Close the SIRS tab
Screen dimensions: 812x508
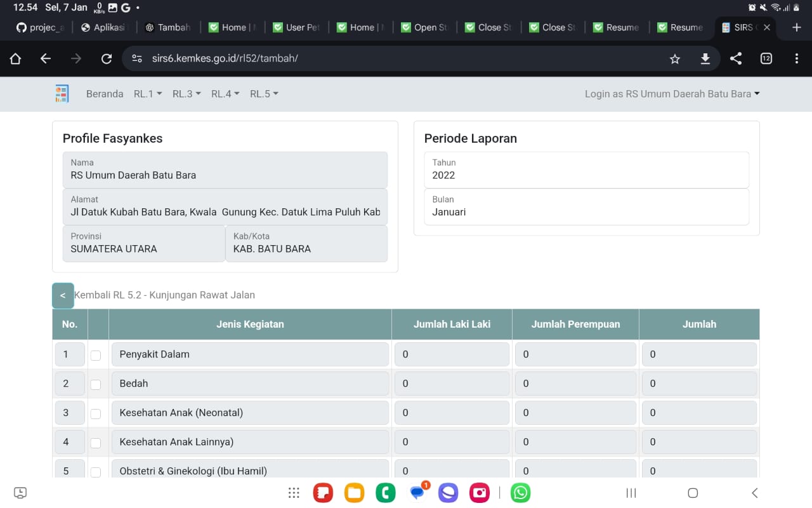click(767, 27)
